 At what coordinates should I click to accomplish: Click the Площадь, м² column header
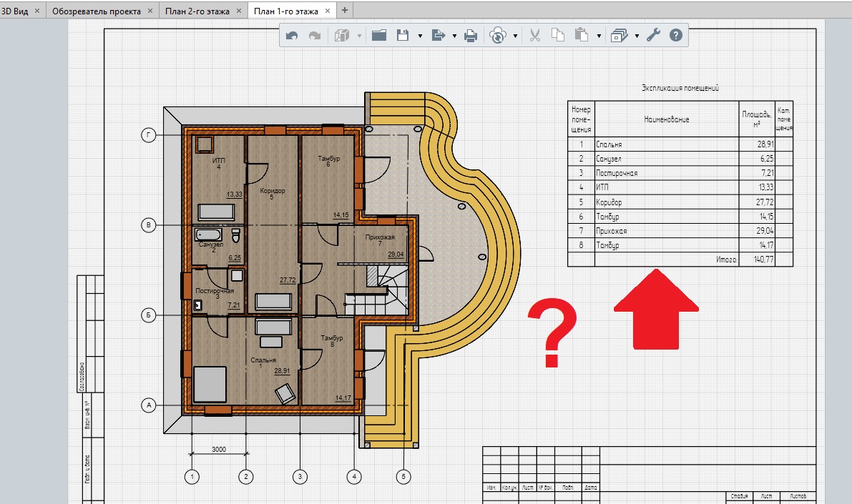[x=757, y=119]
